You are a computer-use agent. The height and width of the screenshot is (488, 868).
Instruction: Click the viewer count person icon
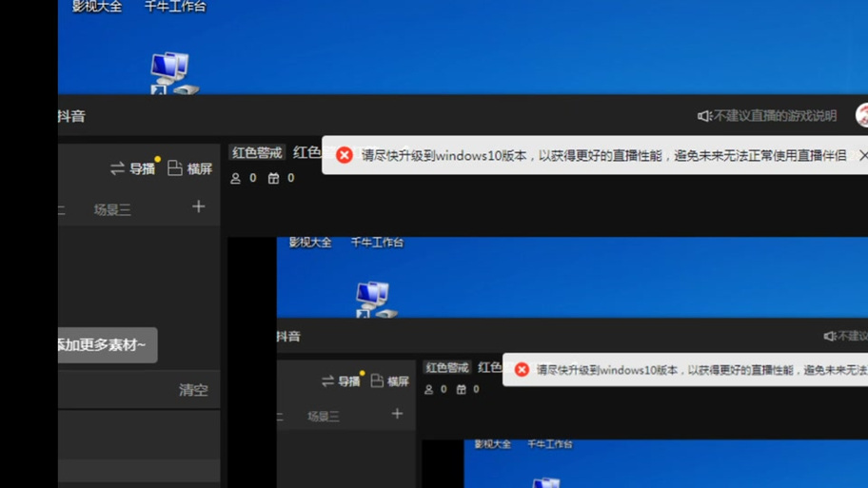(x=235, y=178)
